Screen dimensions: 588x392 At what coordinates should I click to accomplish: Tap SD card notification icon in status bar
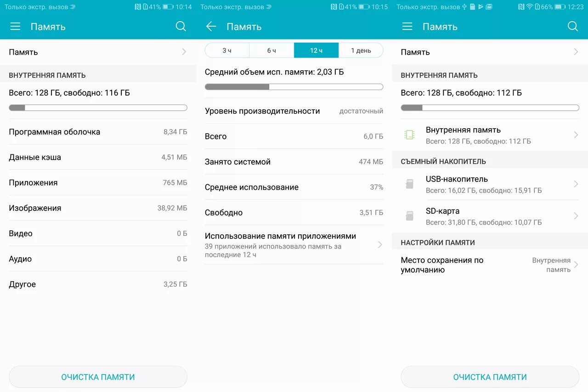pyautogui.click(x=473, y=7)
